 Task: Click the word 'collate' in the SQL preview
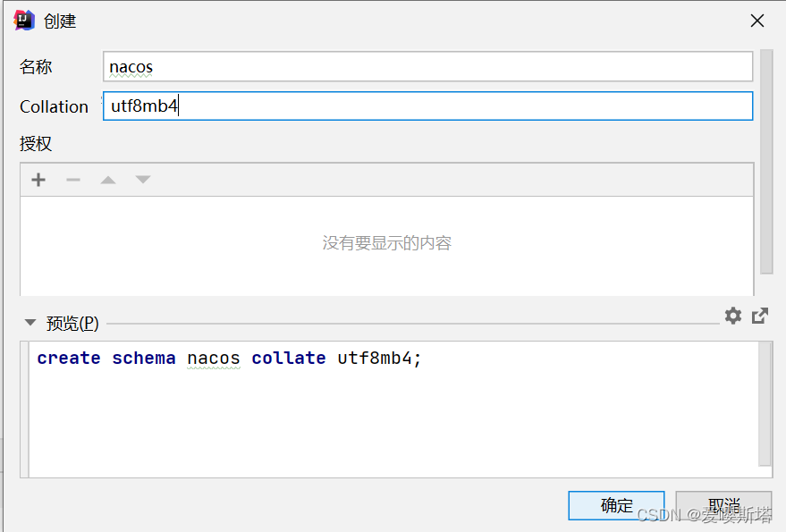pos(288,359)
